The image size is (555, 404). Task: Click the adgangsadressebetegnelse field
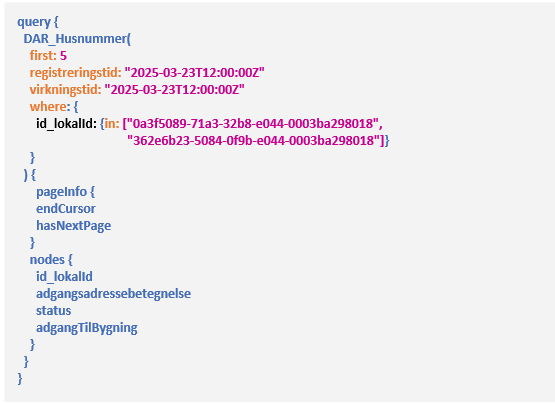click(x=113, y=294)
